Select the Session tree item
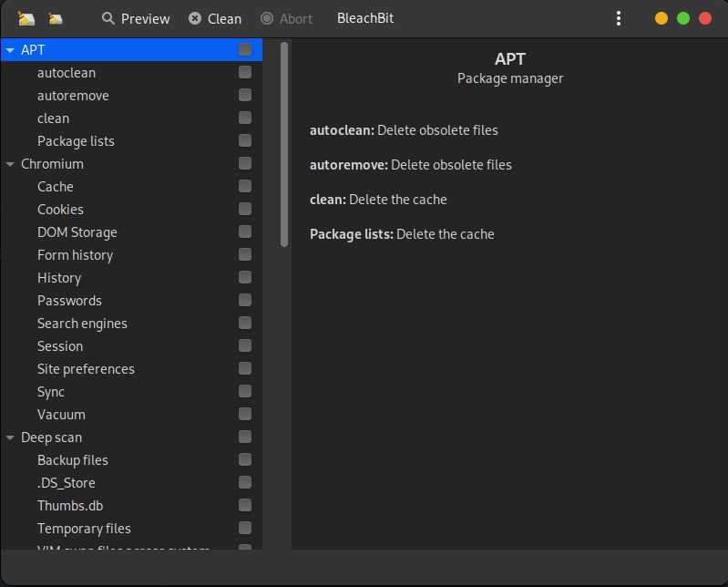Viewport: 728px width, 587px height. click(60, 346)
